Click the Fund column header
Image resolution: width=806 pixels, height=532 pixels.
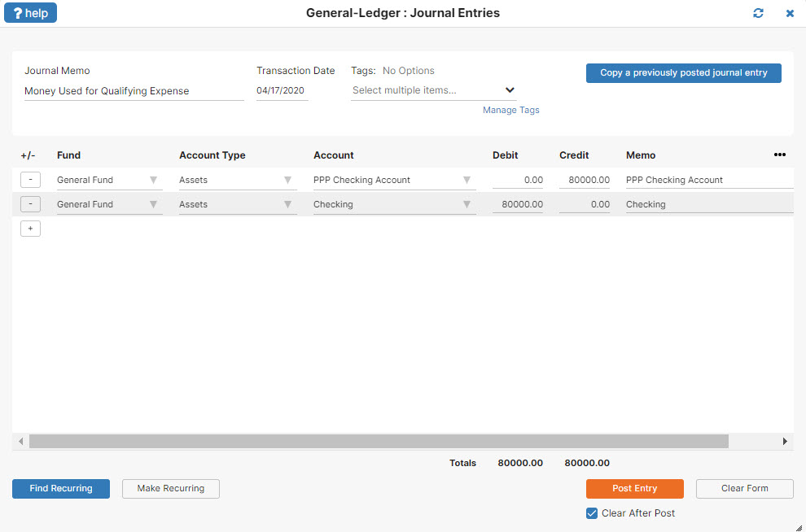[x=69, y=155]
